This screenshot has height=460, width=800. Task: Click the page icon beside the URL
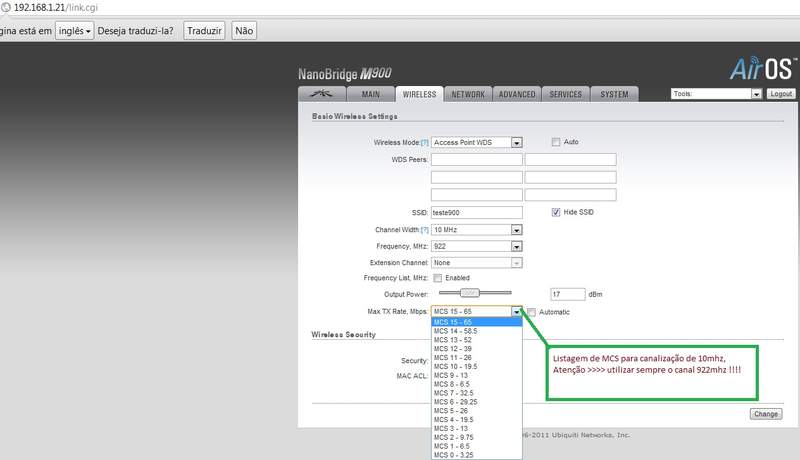[6, 8]
